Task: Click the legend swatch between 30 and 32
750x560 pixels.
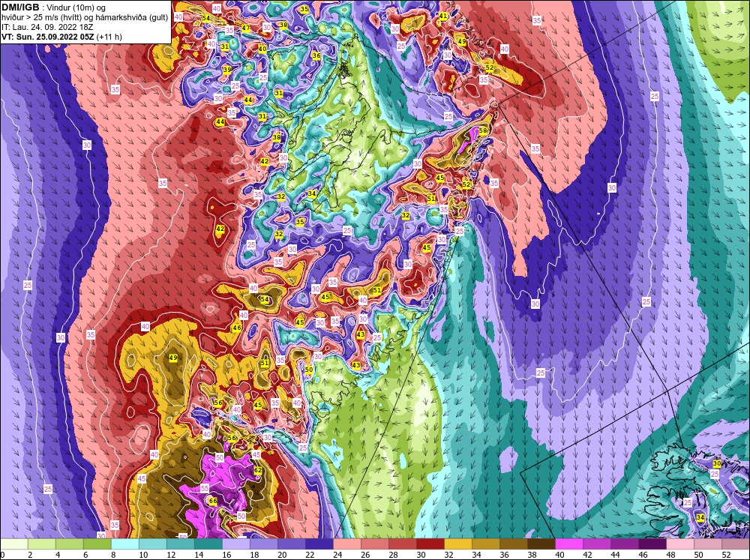Action: 430,544
